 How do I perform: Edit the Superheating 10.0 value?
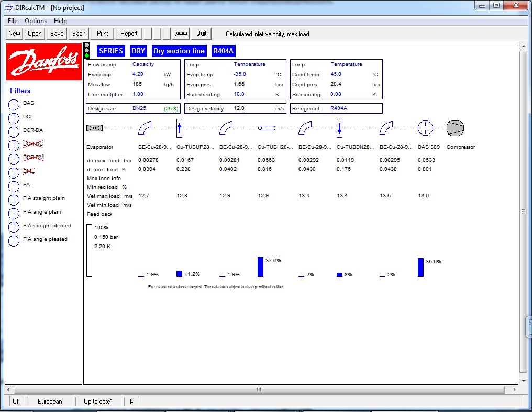click(239, 94)
